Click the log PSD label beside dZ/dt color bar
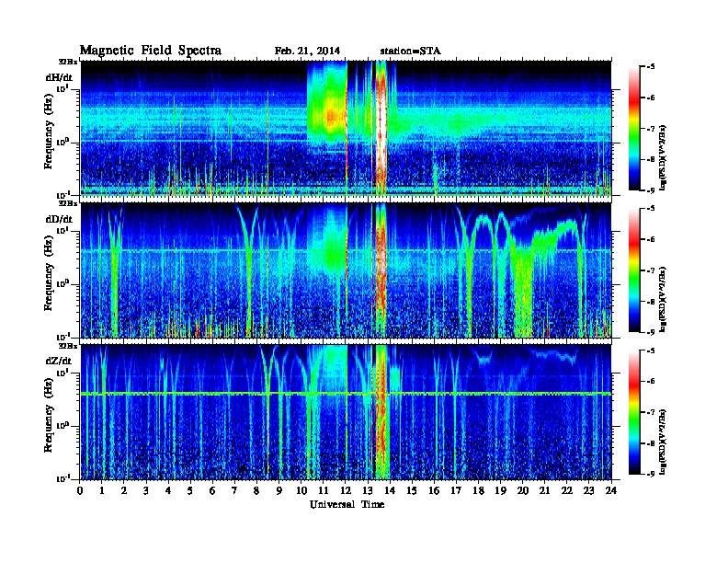728x563 pixels. 664,442
